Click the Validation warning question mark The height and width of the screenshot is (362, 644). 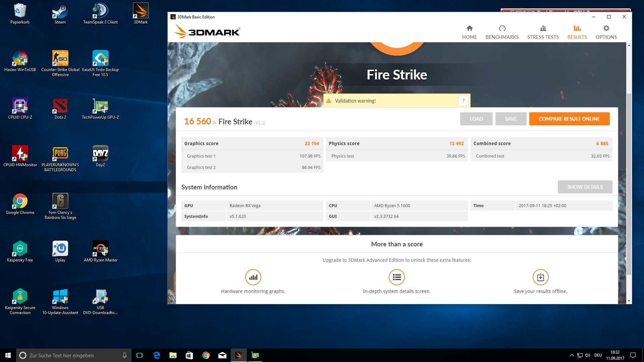[x=463, y=101]
